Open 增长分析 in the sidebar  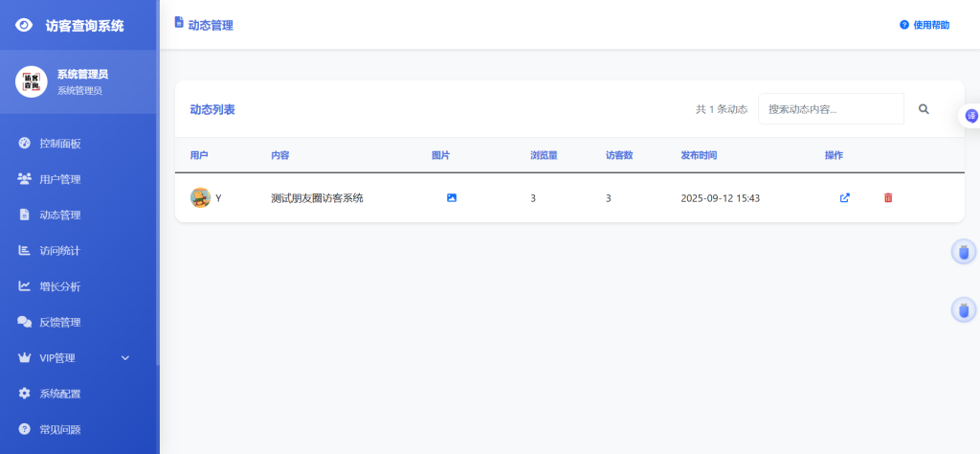click(60, 286)
